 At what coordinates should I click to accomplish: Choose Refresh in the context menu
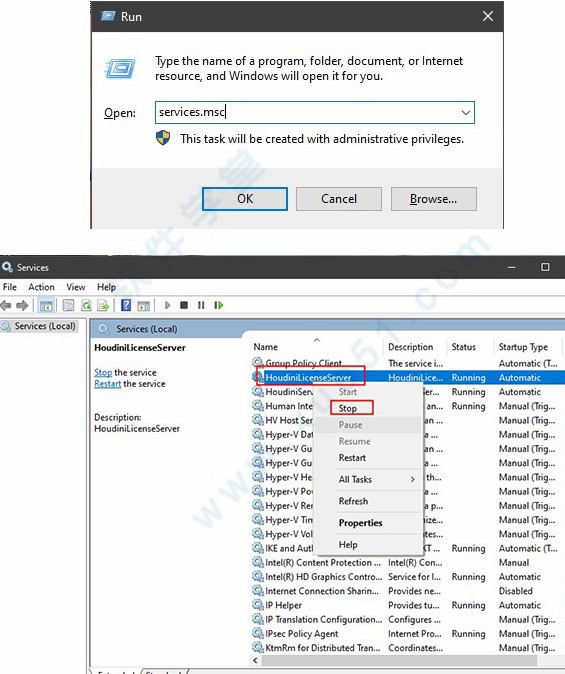353,501
